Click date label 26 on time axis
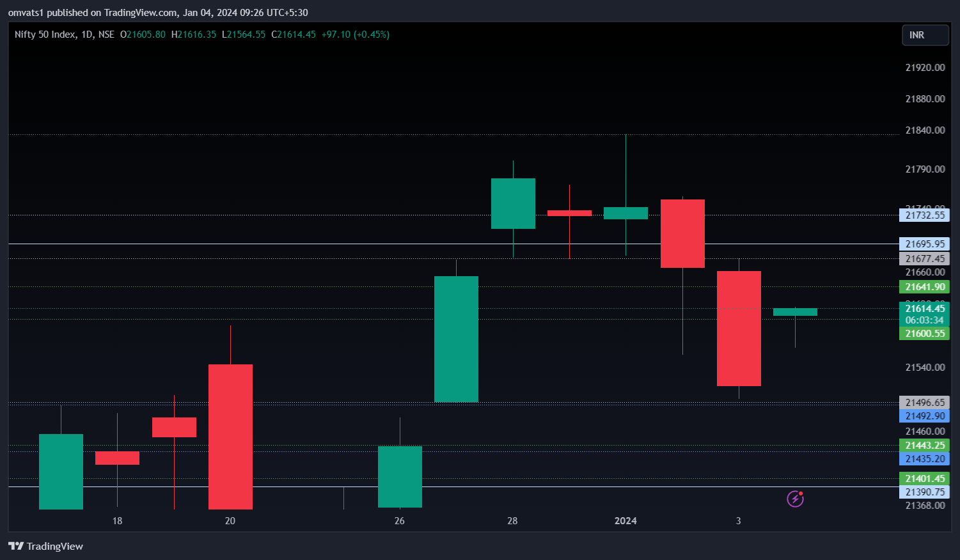The height and width of the screenshot is (560, 960). coord(400,521)
